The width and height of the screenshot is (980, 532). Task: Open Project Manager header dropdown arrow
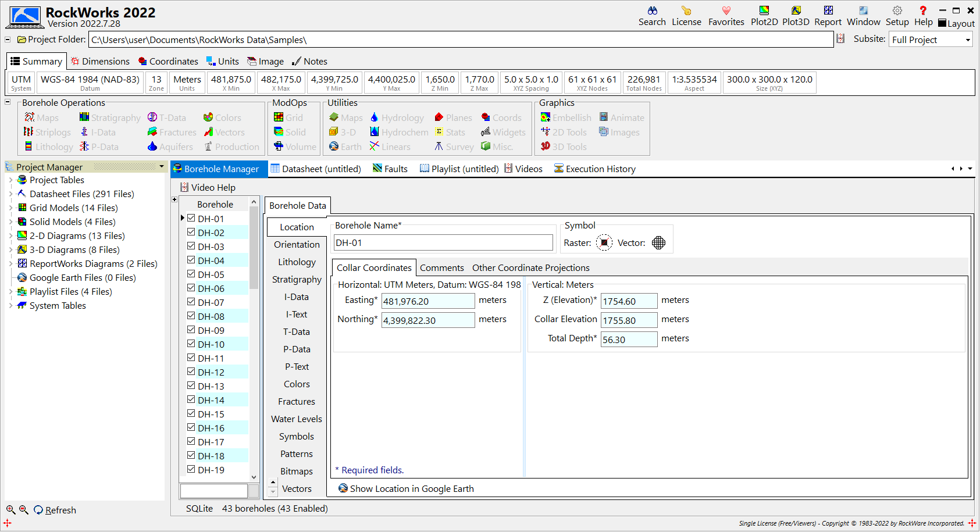tap(161, 167)
